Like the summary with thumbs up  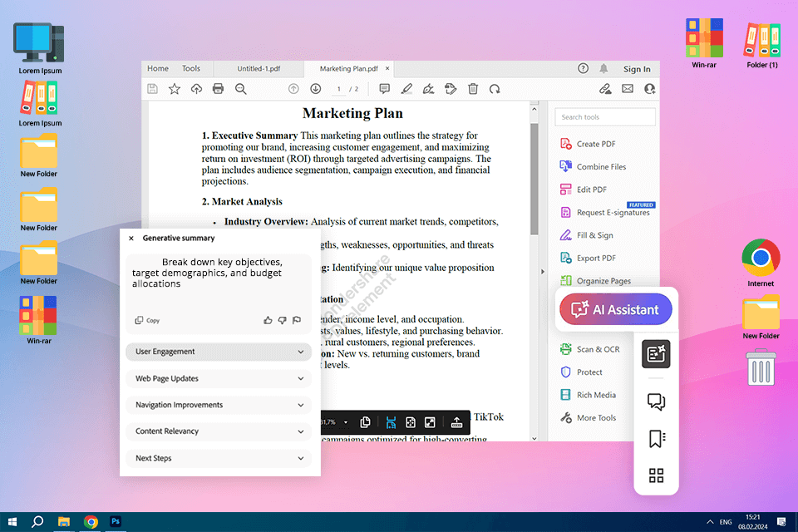click(268, 320)
